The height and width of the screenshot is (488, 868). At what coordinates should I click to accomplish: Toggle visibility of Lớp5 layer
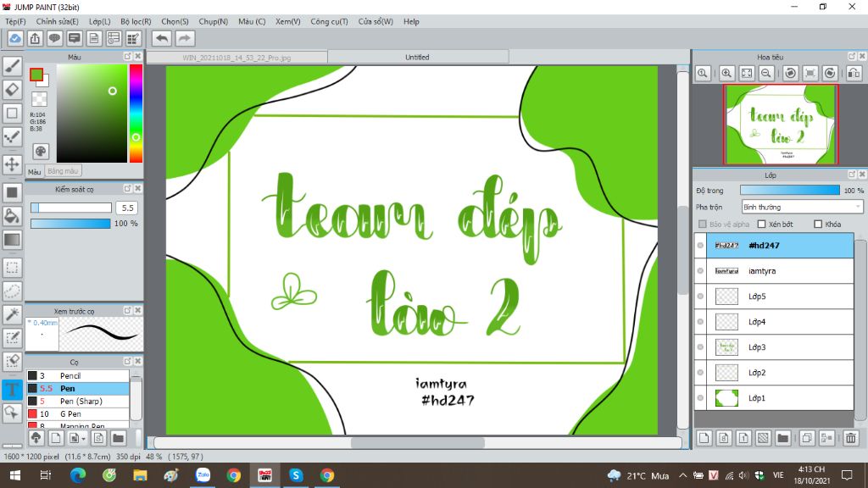click(x=700, y=296)
